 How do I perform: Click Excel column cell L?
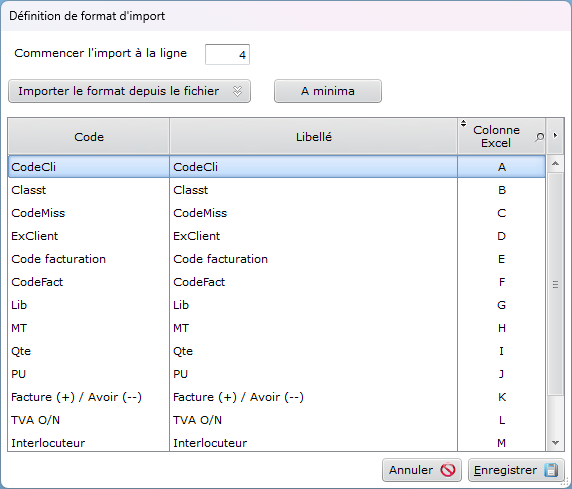502,420
